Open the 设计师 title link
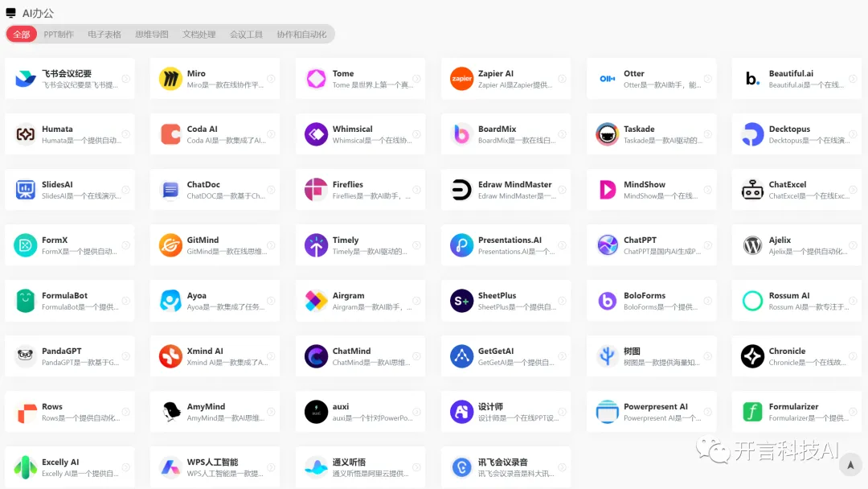The image size is (868, 489). click(x=490, y=406)
